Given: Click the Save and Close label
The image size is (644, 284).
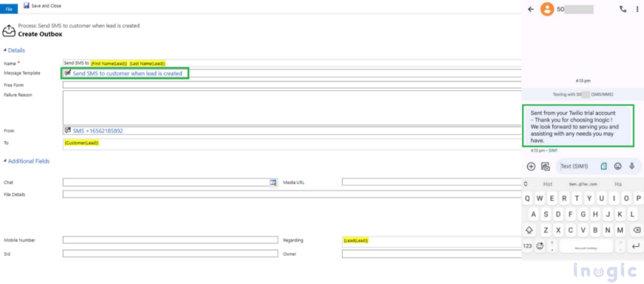Looking at the screenshot, I should 47,6.
